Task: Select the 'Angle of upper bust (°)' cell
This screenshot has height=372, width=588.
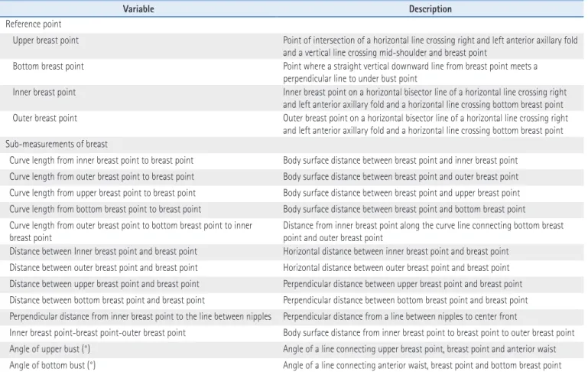Action: pyautogui.click(x=50, y=349)
